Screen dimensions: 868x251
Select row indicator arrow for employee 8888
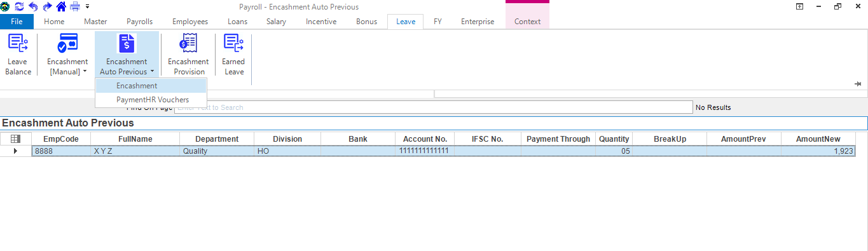pos(16,151)
